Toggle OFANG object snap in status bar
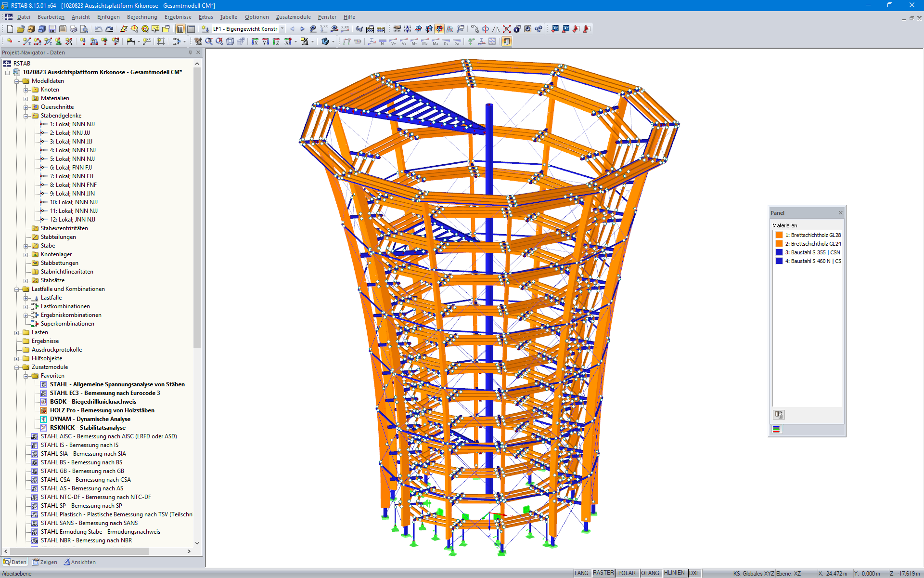 pyautogui.click(x=650, y=573)
